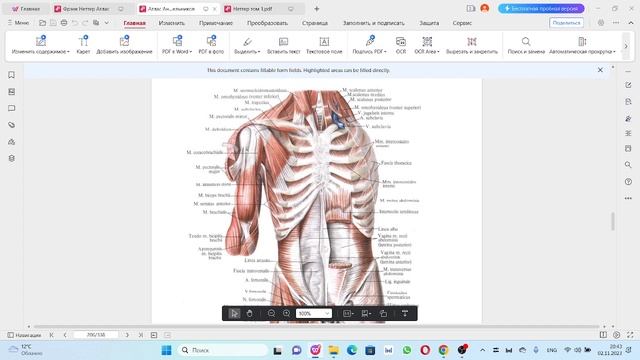
Task: Click the Поделиться share button
Action: pyautogui.click(x=566, y=23)
